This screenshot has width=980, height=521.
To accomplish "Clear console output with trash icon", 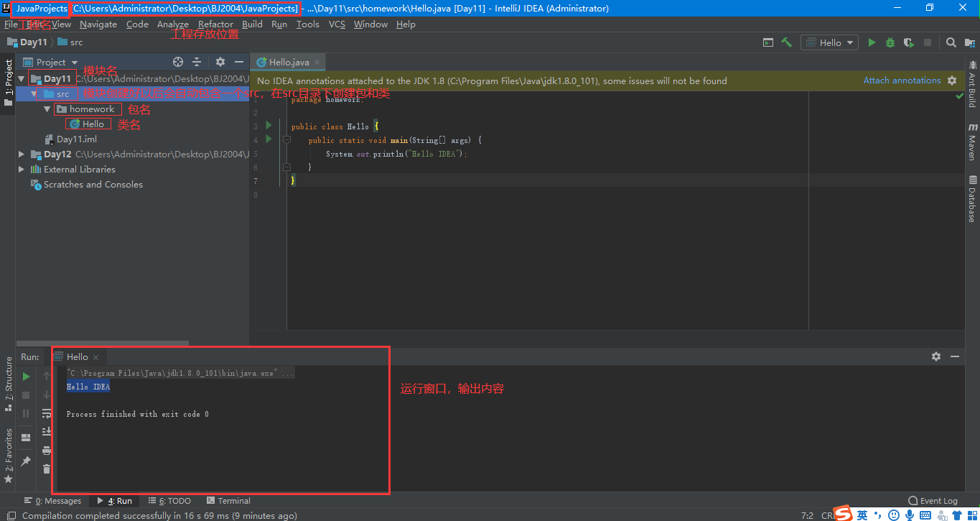I will coord(47,469).
